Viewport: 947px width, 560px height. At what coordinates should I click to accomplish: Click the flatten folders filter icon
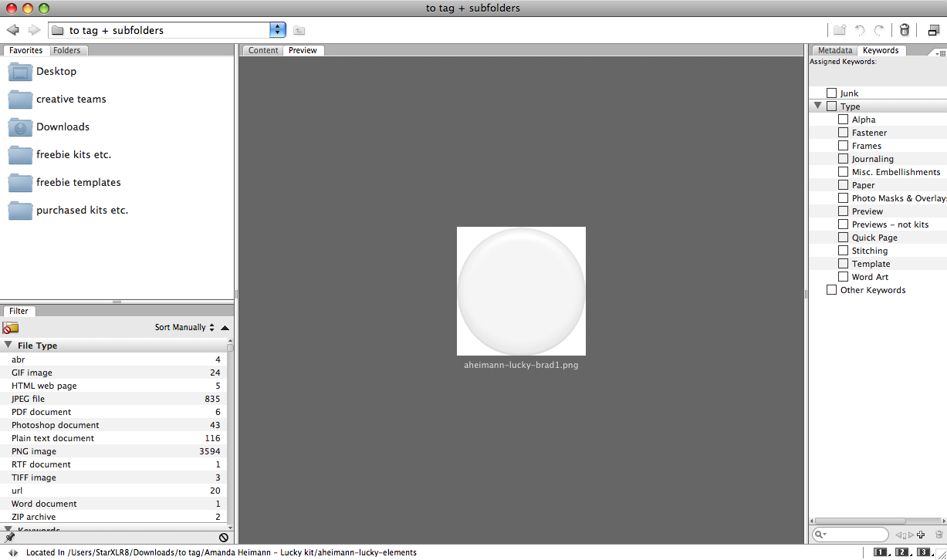click(11, 328)
